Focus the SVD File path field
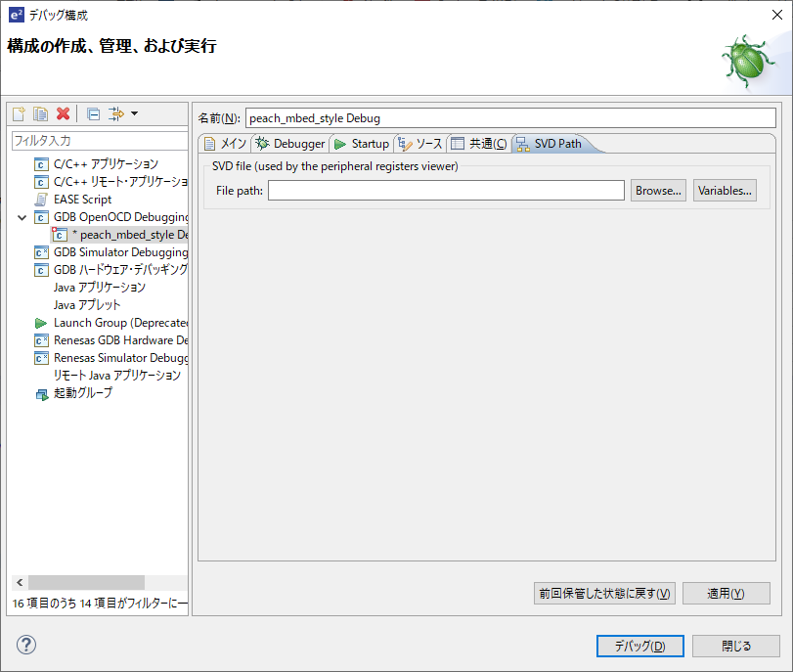The image size is (793, 672). 446,191
